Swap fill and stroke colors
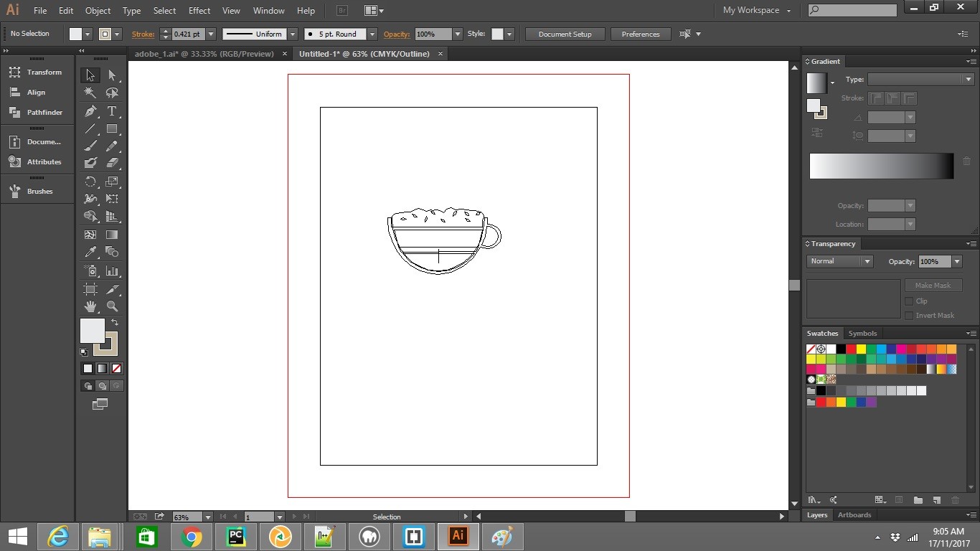 pyautogui.click(x=115, y=323)
